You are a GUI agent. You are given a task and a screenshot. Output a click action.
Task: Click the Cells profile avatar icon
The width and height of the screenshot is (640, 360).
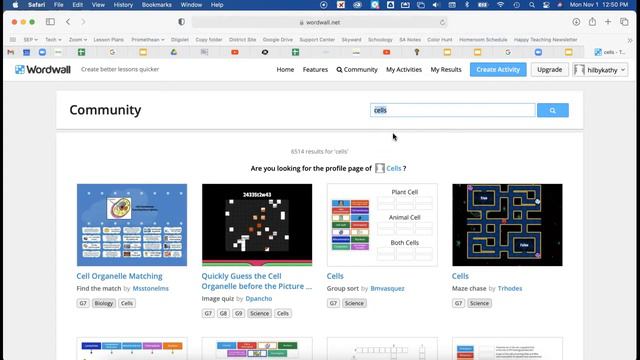pyautogui.click(x=380, y=168)
